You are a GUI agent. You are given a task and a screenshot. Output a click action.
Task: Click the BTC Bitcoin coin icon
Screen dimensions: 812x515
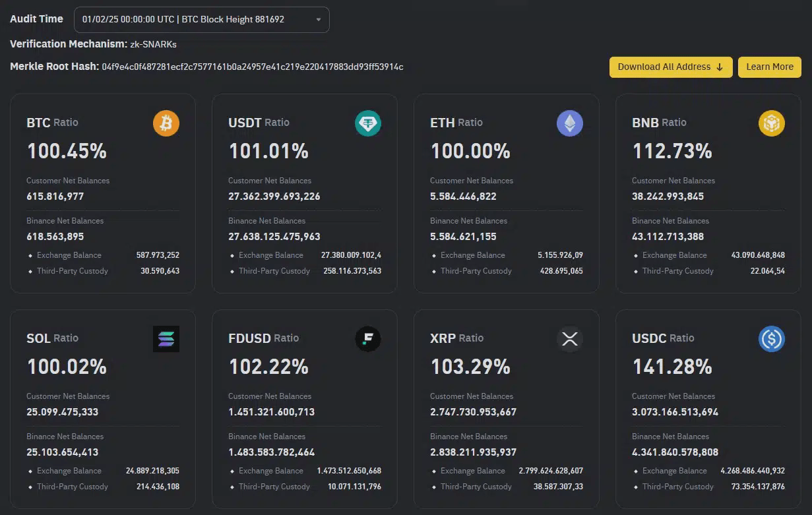click(x=166, y=123)
